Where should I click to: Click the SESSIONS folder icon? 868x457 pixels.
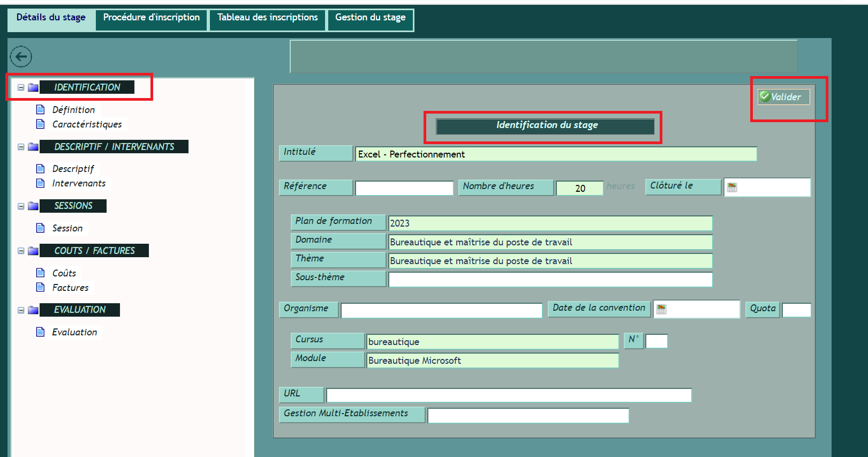[33, 206]
